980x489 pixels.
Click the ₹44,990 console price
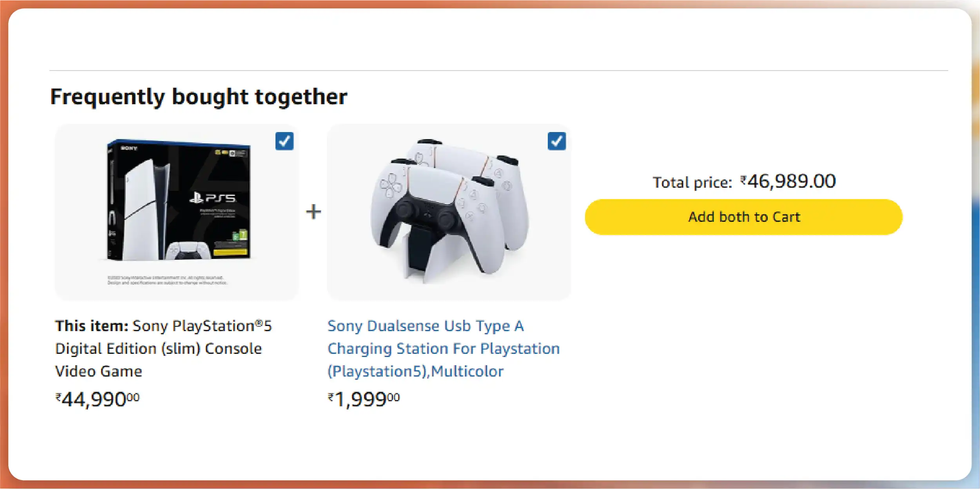coord(97,399)
